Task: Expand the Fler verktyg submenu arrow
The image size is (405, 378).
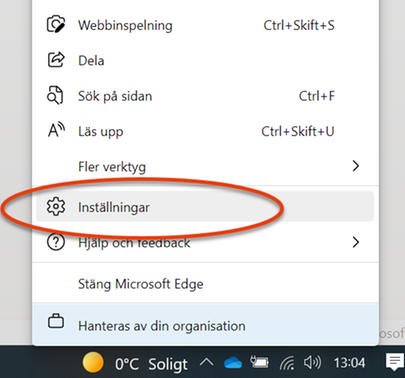Action: pyautogui.click(x=356, y=166)
